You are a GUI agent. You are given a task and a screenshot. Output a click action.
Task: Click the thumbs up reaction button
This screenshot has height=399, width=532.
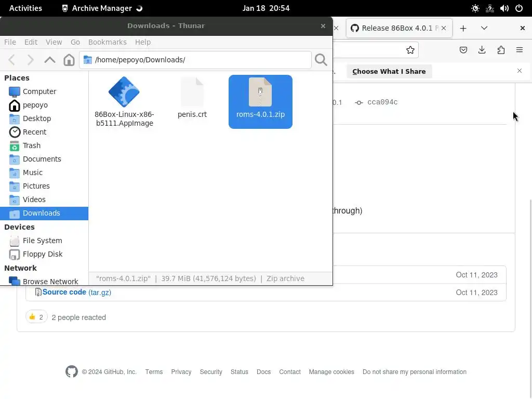click(36, 317)
